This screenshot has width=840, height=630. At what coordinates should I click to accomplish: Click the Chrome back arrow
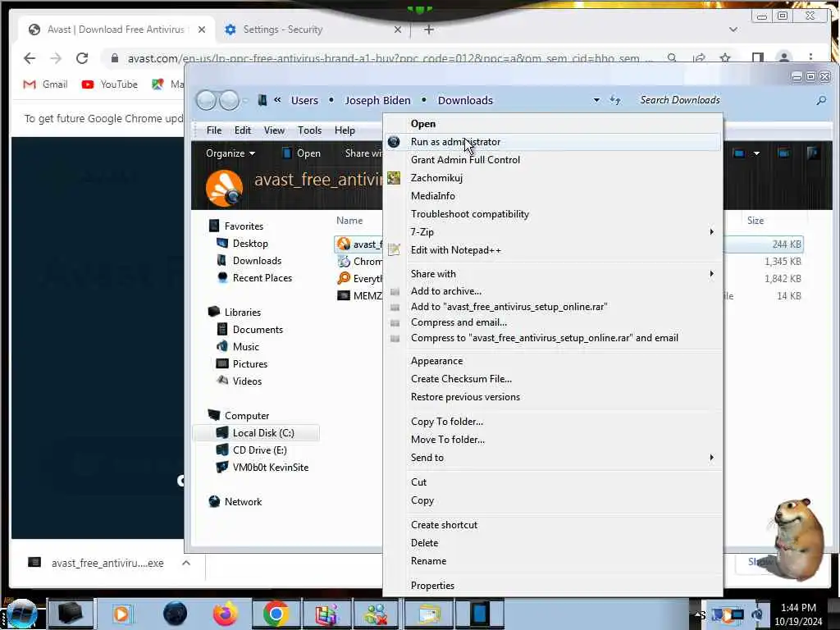[x=30, y=58]
